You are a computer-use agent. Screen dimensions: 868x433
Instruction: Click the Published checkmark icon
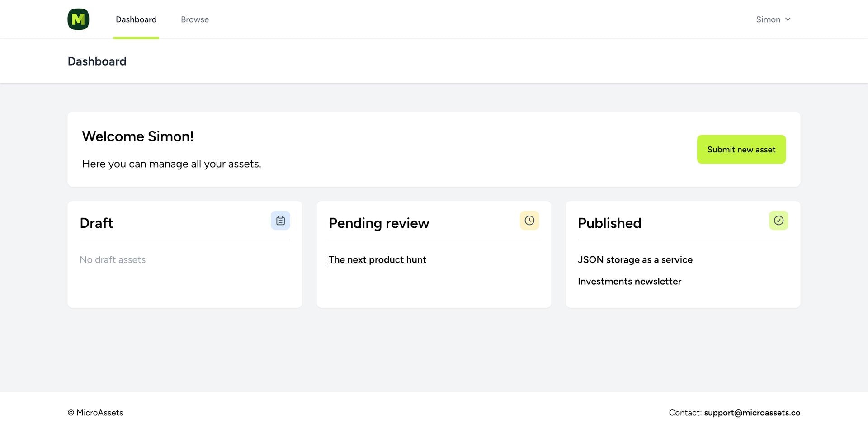click(778, 221)
